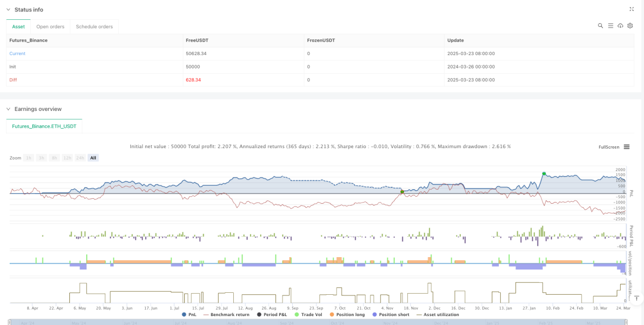Switch to the Open orders tab
644x325 pixels.
[x=50, y=27]
